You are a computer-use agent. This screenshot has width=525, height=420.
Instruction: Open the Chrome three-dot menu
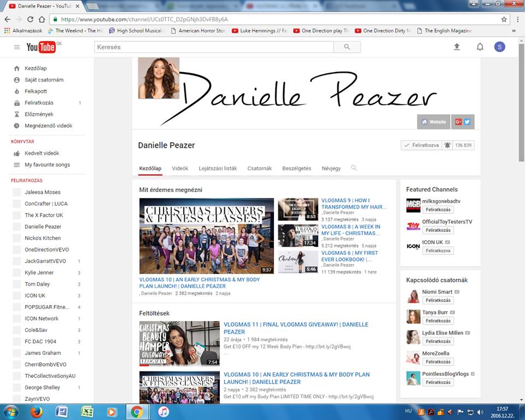(x=518, y=20)
